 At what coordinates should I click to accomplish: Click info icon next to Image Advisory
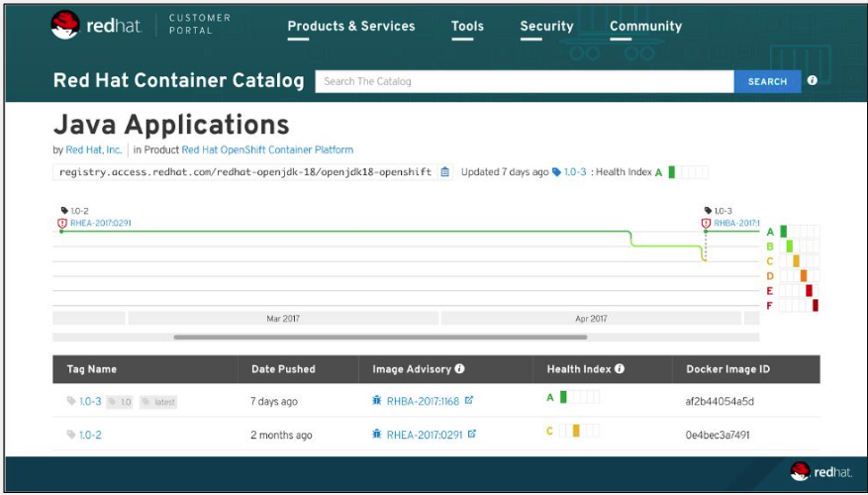[459, 368]
